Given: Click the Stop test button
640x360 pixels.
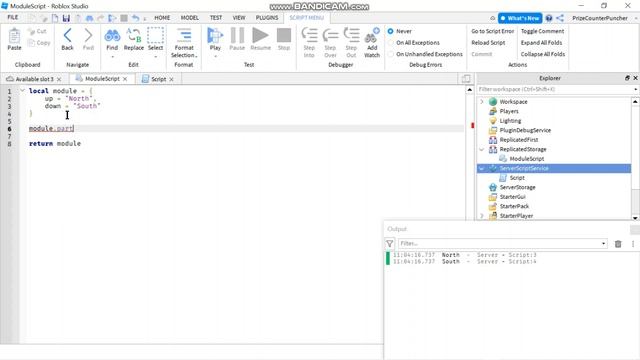Looking at the screenshot, I should tap(284, 36).
